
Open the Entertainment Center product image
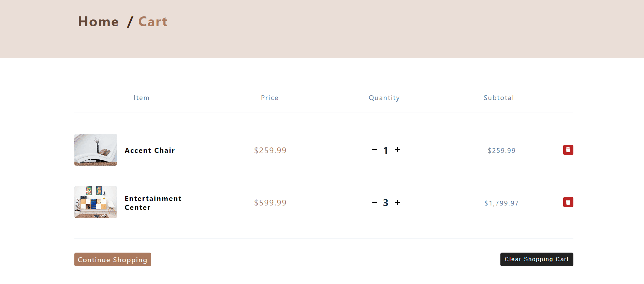coord(96,202)
